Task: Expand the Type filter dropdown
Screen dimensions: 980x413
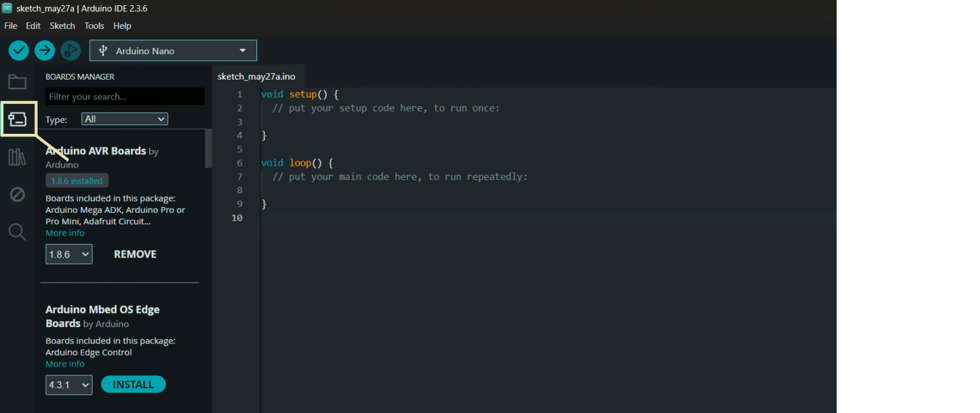Action: point(124,119)
